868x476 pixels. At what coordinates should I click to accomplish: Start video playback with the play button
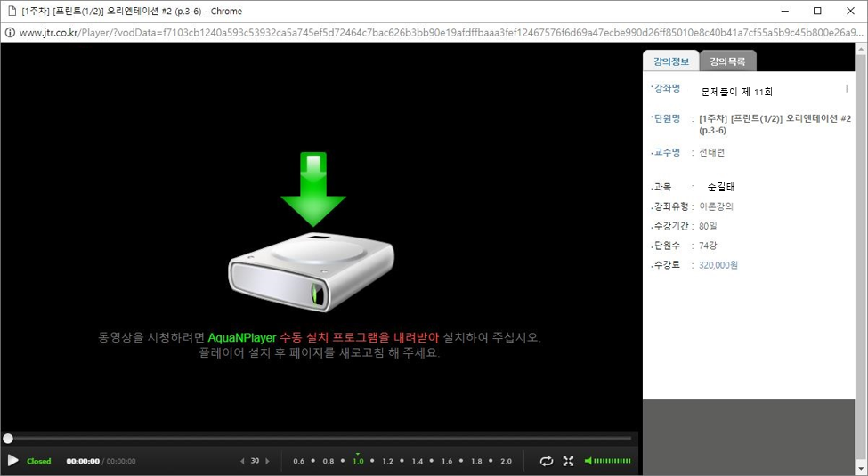[13, 461]
